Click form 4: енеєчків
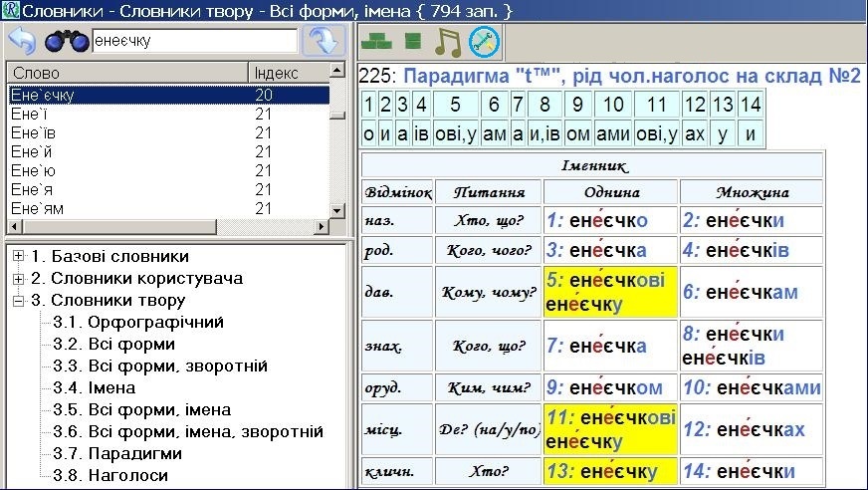The height and width of the screenshot is (490, 868). pyautogui.click(x=752, y=250)
